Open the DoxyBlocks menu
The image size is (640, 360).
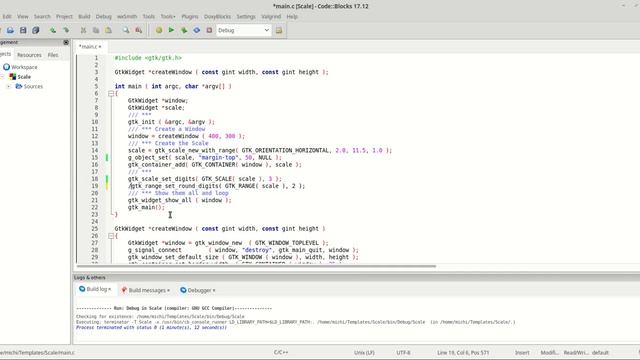click(217, 17)
